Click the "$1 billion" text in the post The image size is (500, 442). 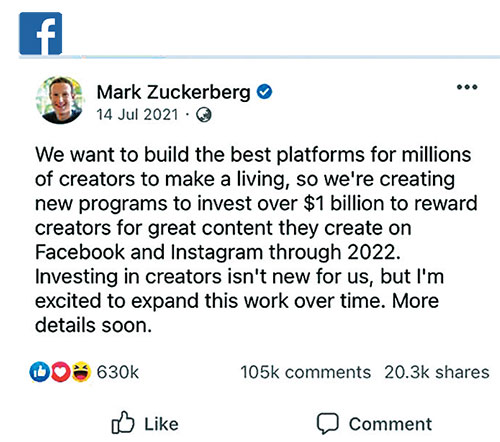click(344, 203)
